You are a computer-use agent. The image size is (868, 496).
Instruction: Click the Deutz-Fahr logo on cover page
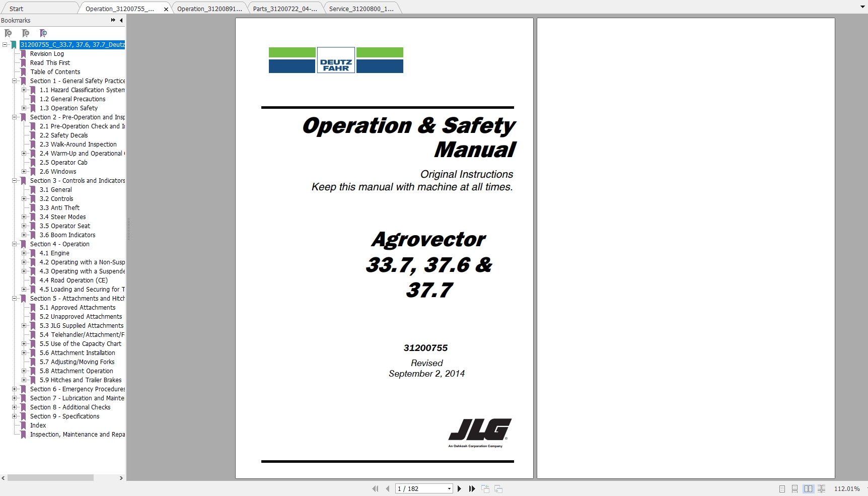336,60
